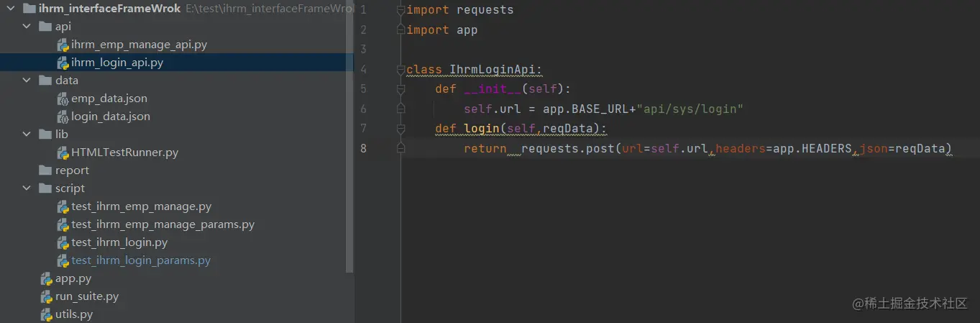Select ihrm_emp_manage_api.py in project tree
980x323 pixels.
tap(139, 45)
